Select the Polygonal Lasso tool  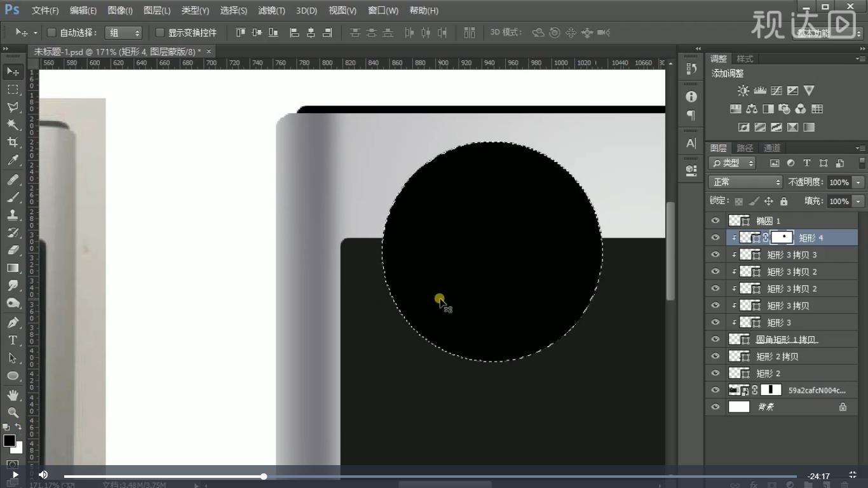point(13,107)
